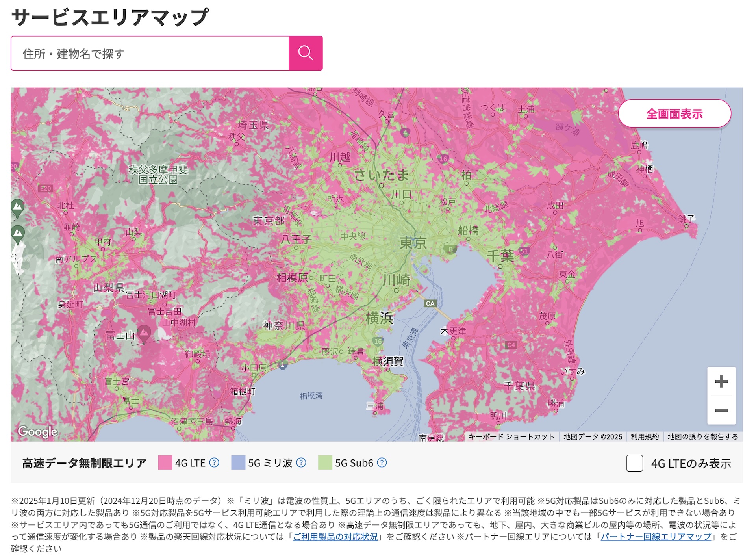Click the green 5G Sub6 legend swatch
The image size is (756, 559).
[325, 462]
